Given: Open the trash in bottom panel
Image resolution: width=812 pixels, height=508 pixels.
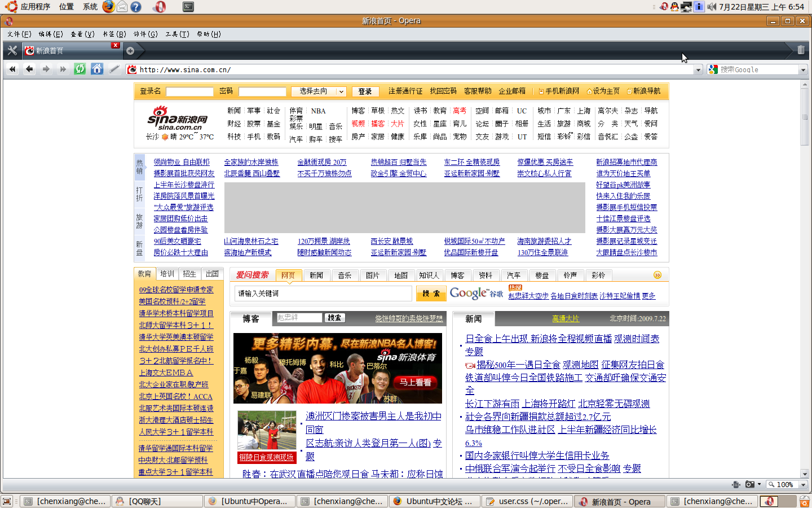Looking at the screenshot, I should pos(805,501).
